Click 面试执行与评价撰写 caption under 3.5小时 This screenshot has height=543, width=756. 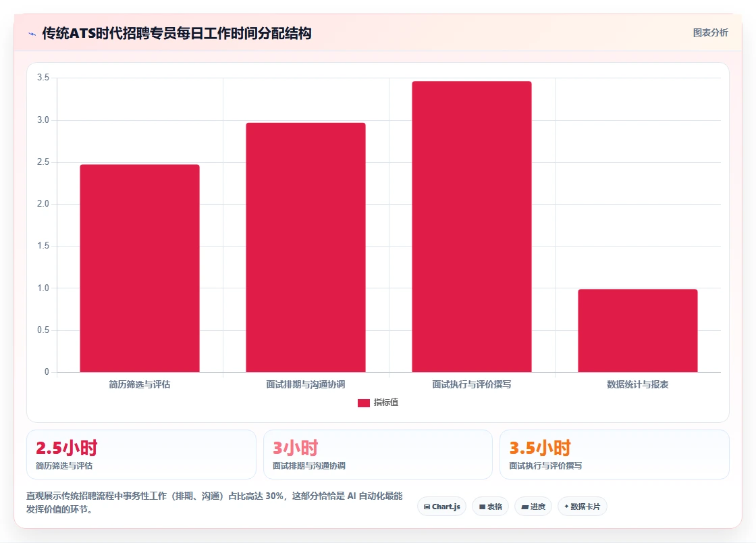click(546, 466)
